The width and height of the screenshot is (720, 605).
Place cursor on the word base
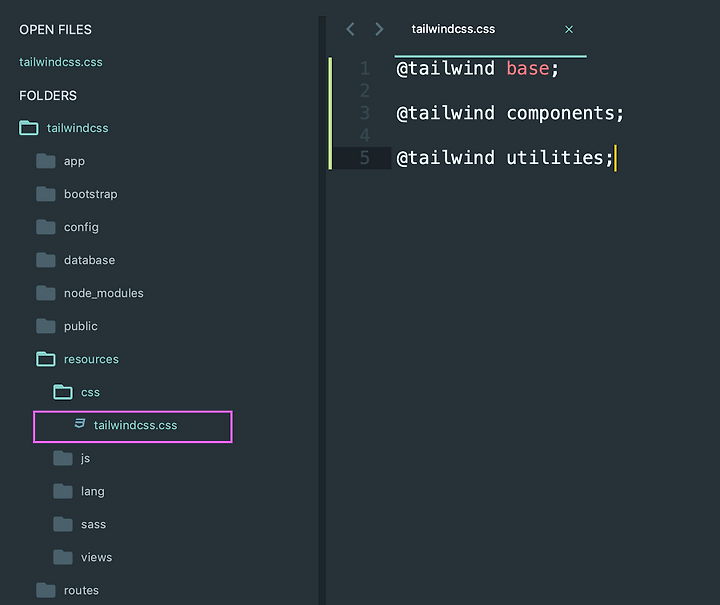(x=528, y=68)
